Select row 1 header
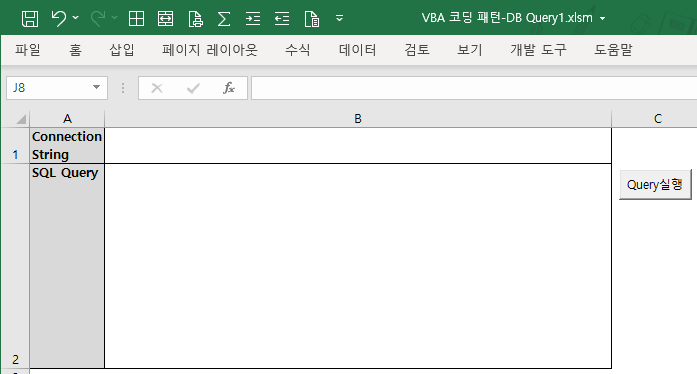The width and height of the screenshot is (697, 374). tap(15, 146)
